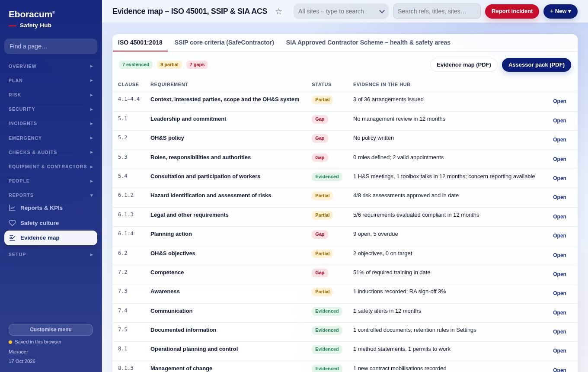The width and height of the screenshot is (588, 372).
Task: Collapse the Reports menu section
Action: pos(51,195)
